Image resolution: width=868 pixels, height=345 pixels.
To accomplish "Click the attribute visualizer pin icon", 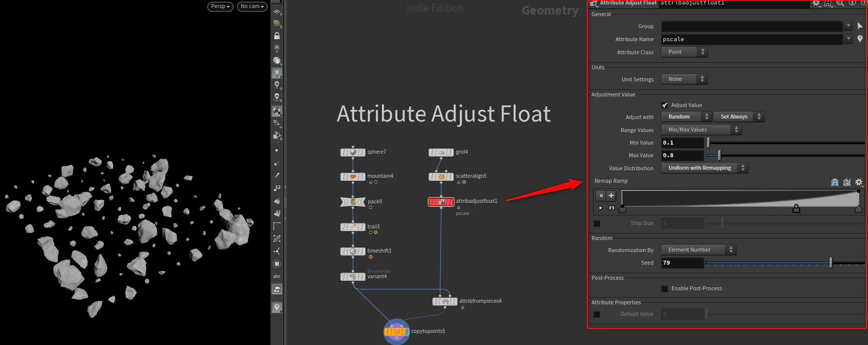I will point(860,39).
